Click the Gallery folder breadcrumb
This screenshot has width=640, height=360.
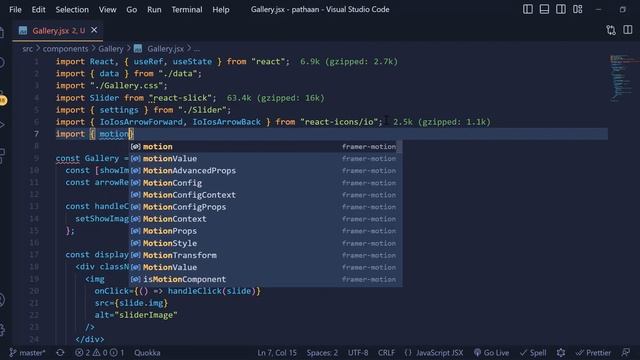pos(111,49)
